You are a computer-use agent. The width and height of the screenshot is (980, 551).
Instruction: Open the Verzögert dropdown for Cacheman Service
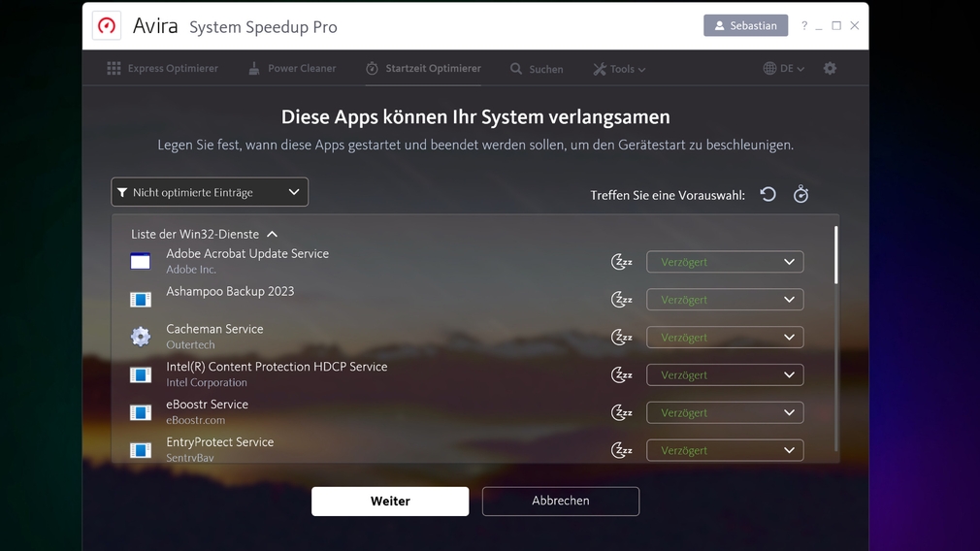click(x=725, y=338)
